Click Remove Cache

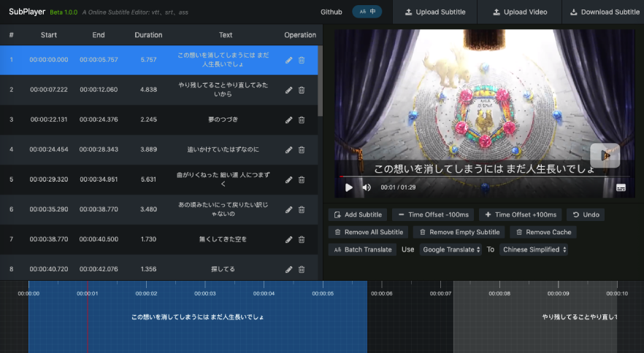point(543,233)
